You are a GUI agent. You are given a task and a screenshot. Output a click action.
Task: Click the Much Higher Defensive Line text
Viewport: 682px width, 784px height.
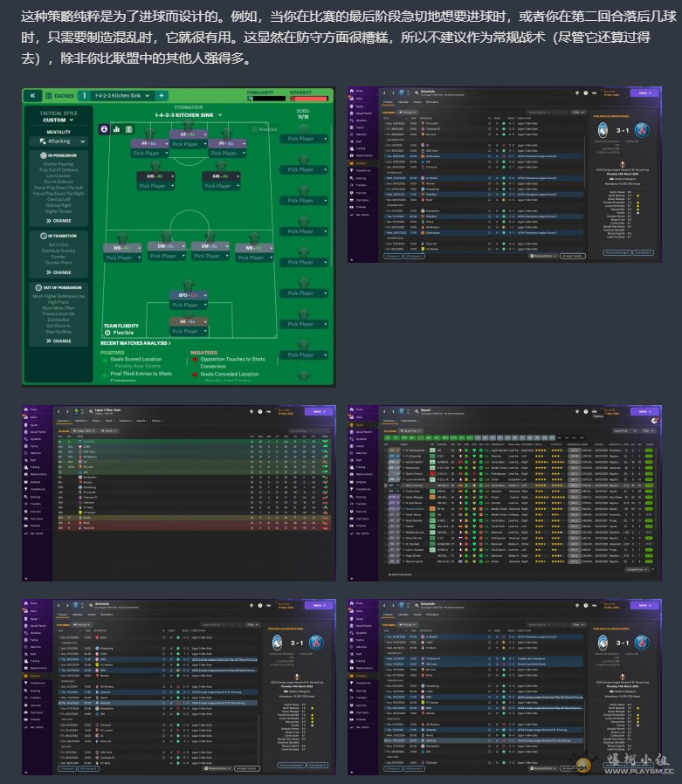pyautogui.click(x=59, y=296)
